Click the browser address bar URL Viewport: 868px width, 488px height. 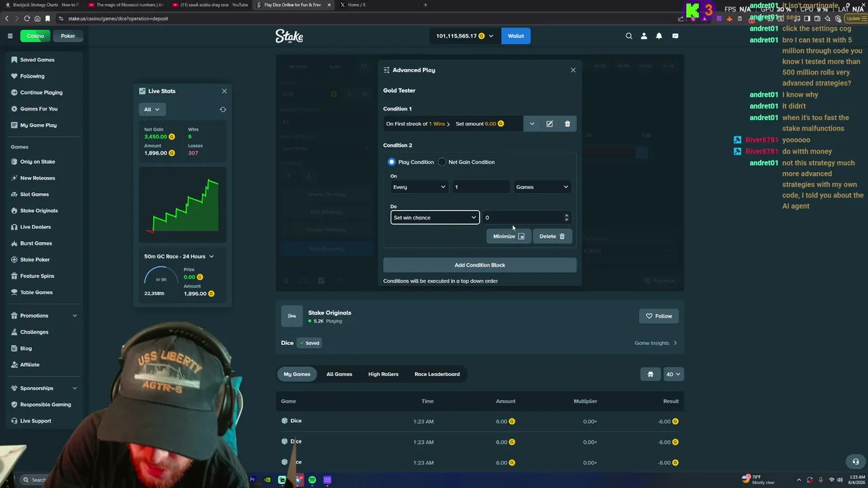(x=118, y=18)
